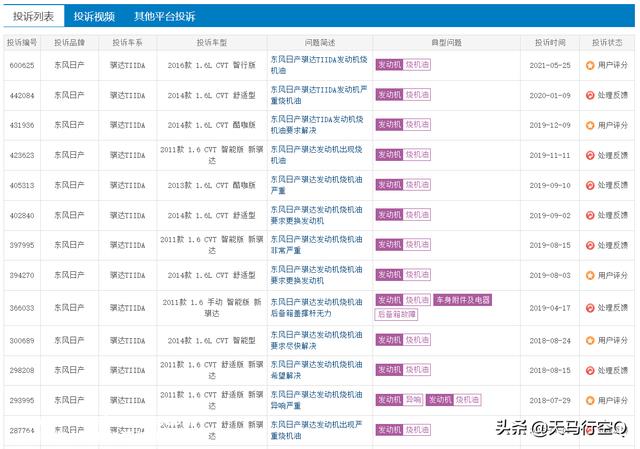Open complaint 发动机出现严重烧机油 in row 287764
The height and width of the screenshot is (449, 640).
[x=316, y=430]
